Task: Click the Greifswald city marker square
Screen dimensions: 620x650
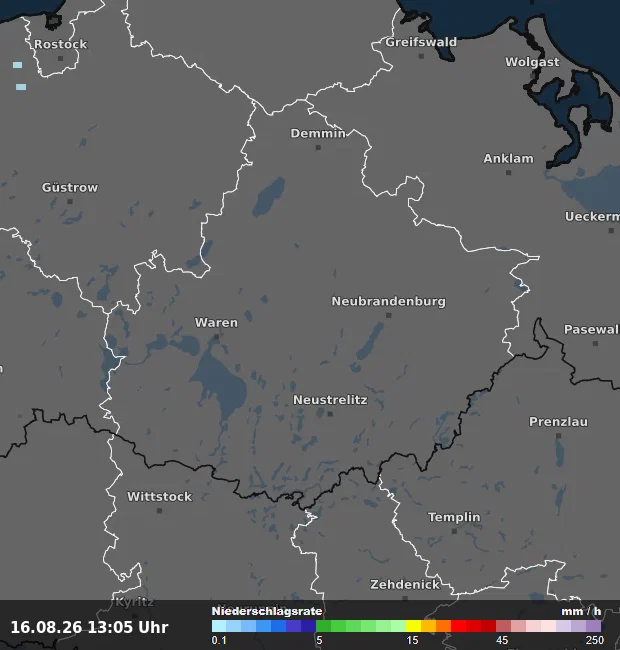Action: [x=421, y=56]
